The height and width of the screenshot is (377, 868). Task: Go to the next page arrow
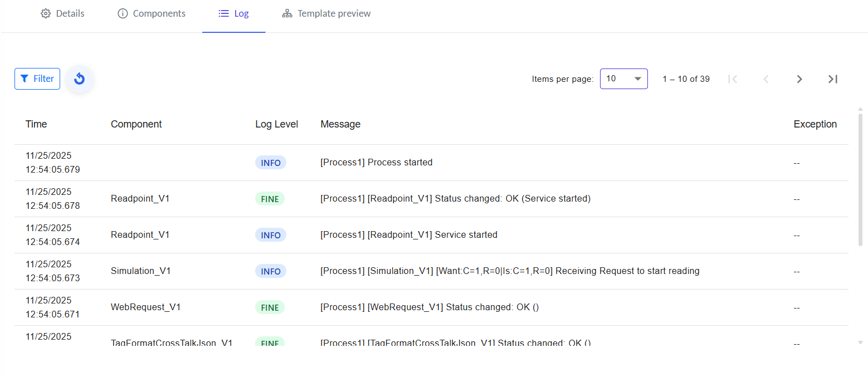(799, 79)
